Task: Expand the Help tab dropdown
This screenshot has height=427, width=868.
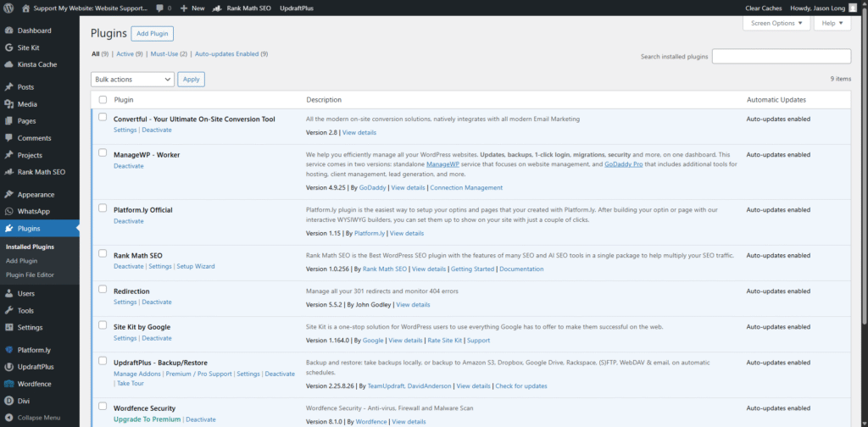Action: coord(832,23)
